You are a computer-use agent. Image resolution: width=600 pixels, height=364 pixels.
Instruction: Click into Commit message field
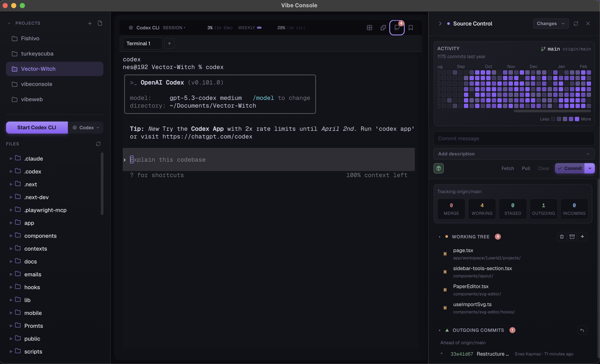[514, 138]
